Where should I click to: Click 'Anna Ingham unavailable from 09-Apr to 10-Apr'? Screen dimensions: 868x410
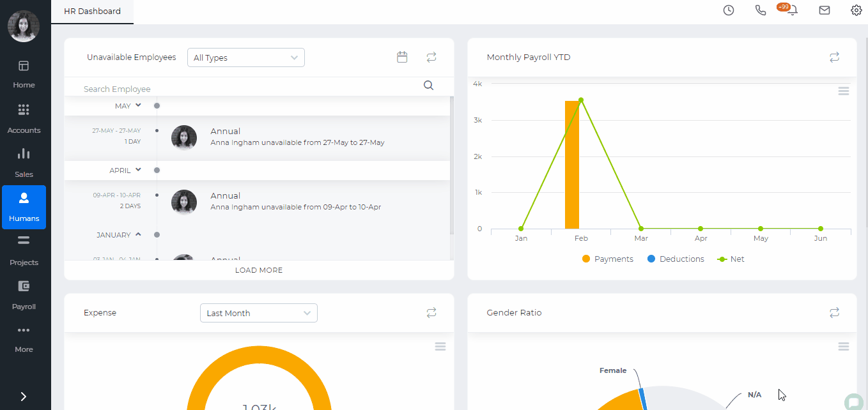[295, 207]
